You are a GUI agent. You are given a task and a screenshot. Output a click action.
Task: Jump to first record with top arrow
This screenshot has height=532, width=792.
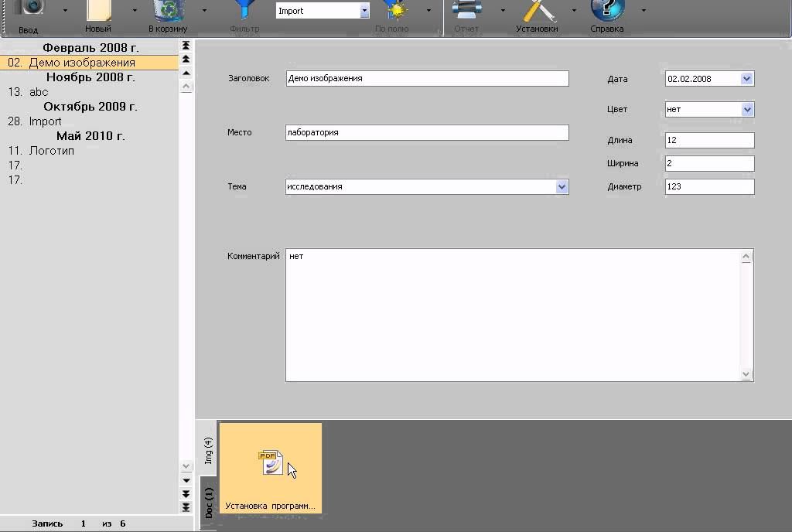point(186,46)
